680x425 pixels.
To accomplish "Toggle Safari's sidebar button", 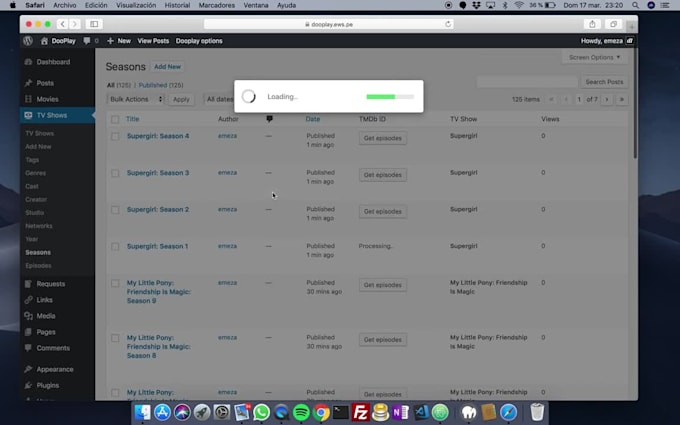I will click(x=94, y=24).
